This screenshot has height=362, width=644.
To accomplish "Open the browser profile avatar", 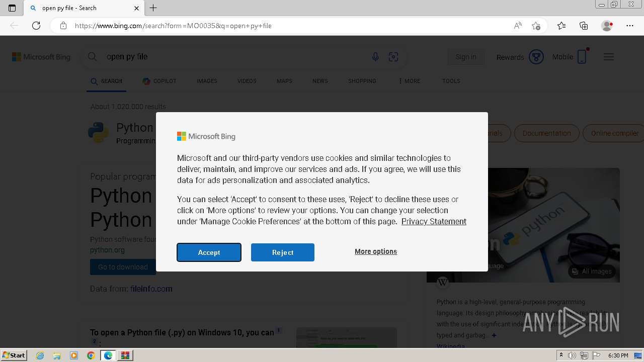I will [607, 26].
